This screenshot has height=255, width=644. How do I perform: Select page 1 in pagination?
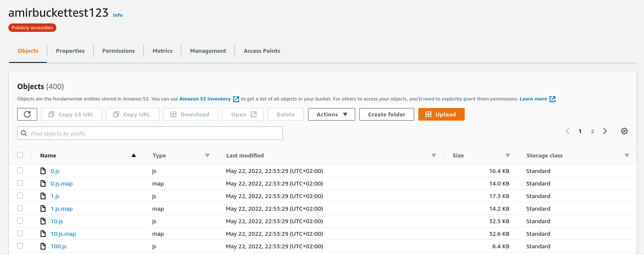tap(580, 131)
